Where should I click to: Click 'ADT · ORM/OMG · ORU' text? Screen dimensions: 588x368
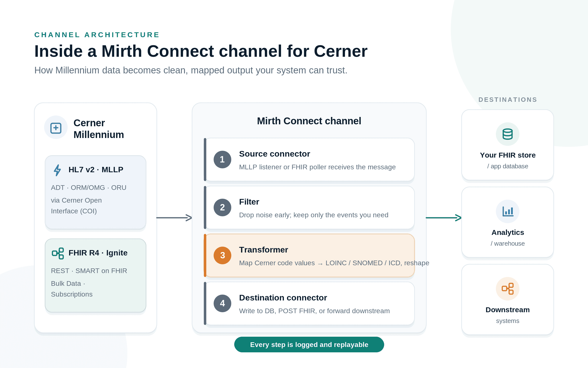[x=89, y=188]
